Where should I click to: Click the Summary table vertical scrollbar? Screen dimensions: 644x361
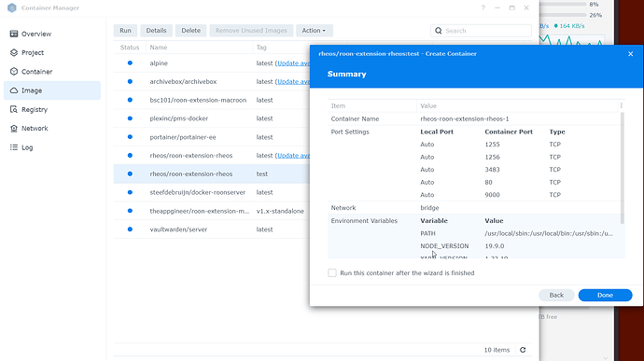(x=623, y=168)
